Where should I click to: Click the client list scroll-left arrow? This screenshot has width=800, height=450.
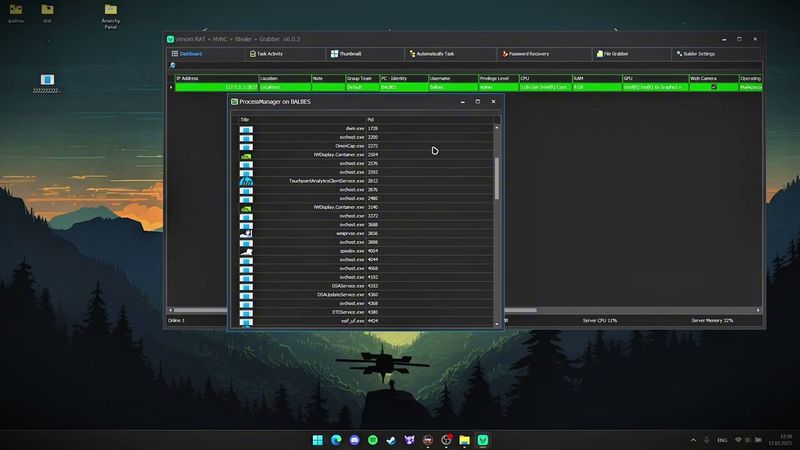[x=171, y=310]
